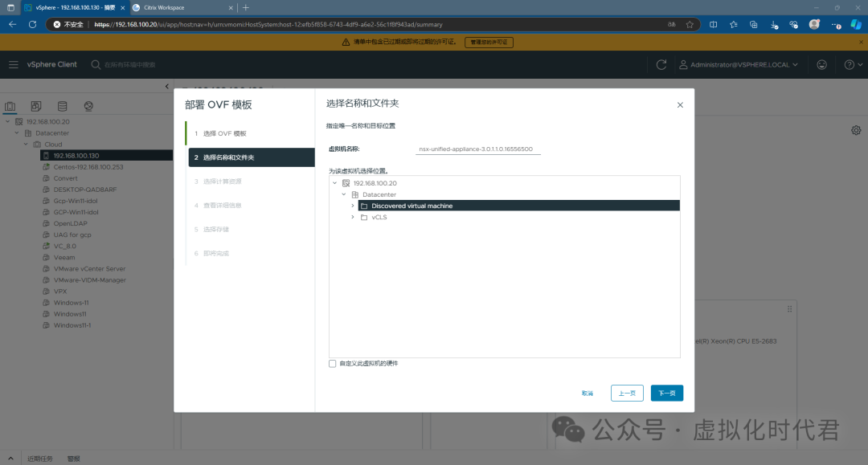The height and width of the screenshot is (465, 868).
Task: Go back with the browser back arrow
Action: click(12, 24)
